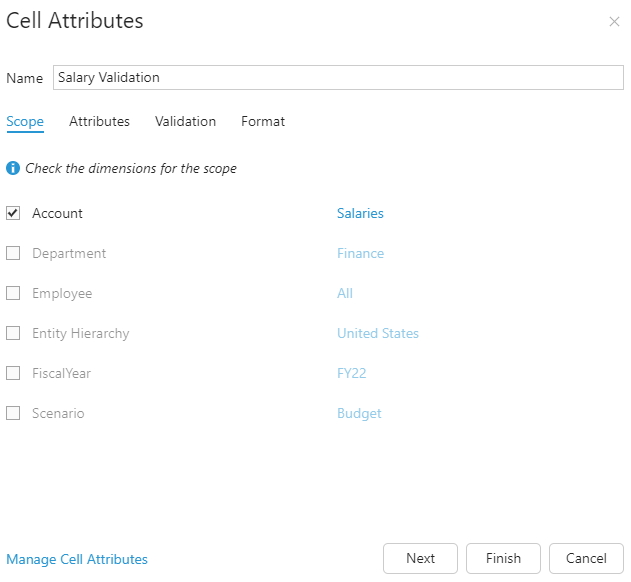The width and height of the screenshot is (631, 582).
Task: Check the FiscalYear dimension checkbox
Action: tap(13, 373)
